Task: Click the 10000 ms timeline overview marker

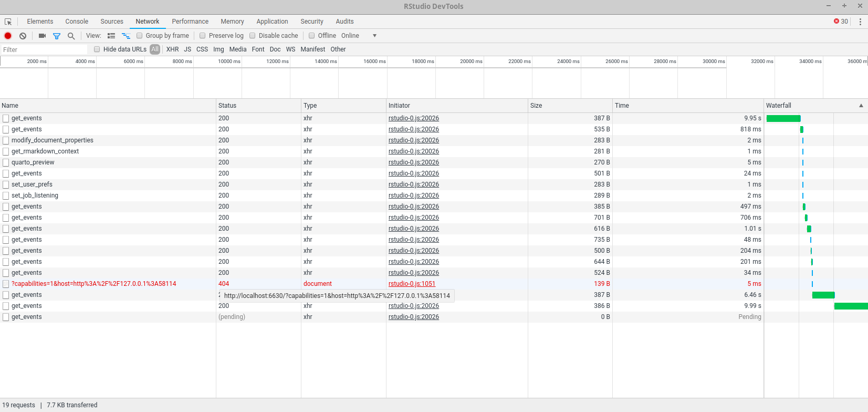Action: pyautogui.click(x=229, y=61)
